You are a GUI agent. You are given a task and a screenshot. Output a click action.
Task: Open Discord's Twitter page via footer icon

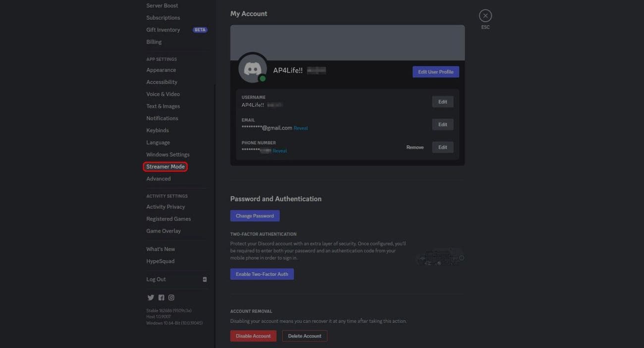point(150,297)
